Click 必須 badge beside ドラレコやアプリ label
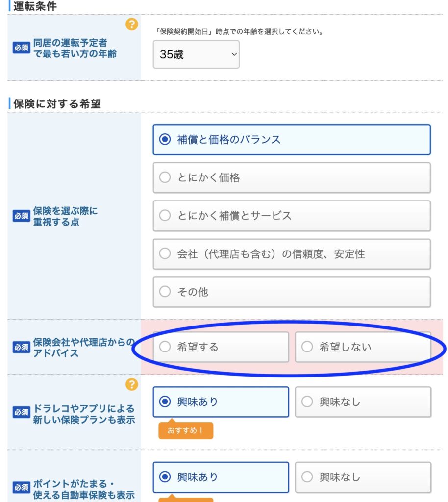This screenshot has width=448, height=502. point(22,413)
